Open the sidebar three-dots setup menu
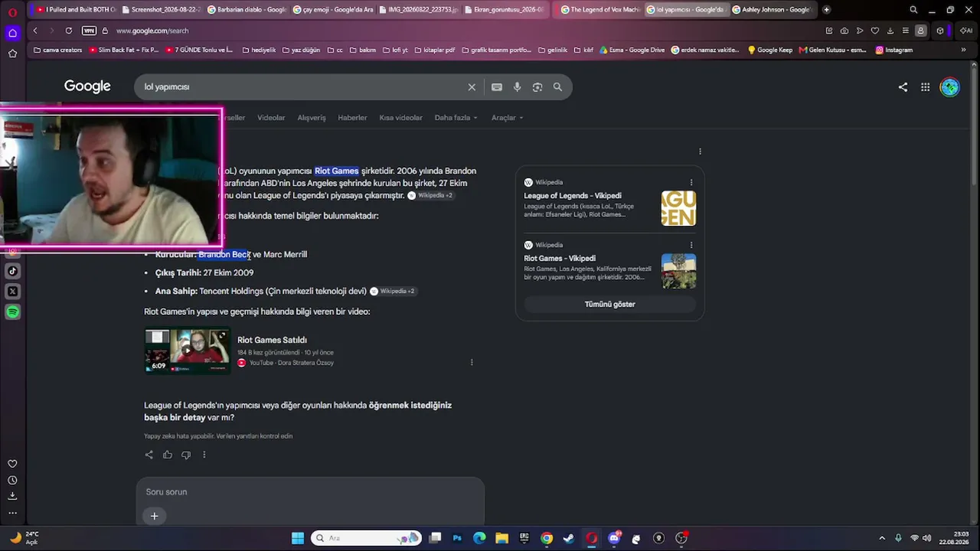 (12, 513)
